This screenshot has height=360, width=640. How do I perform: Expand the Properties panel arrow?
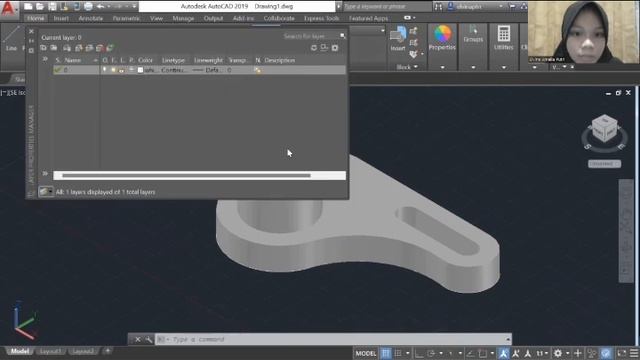[x=442, y=67]
